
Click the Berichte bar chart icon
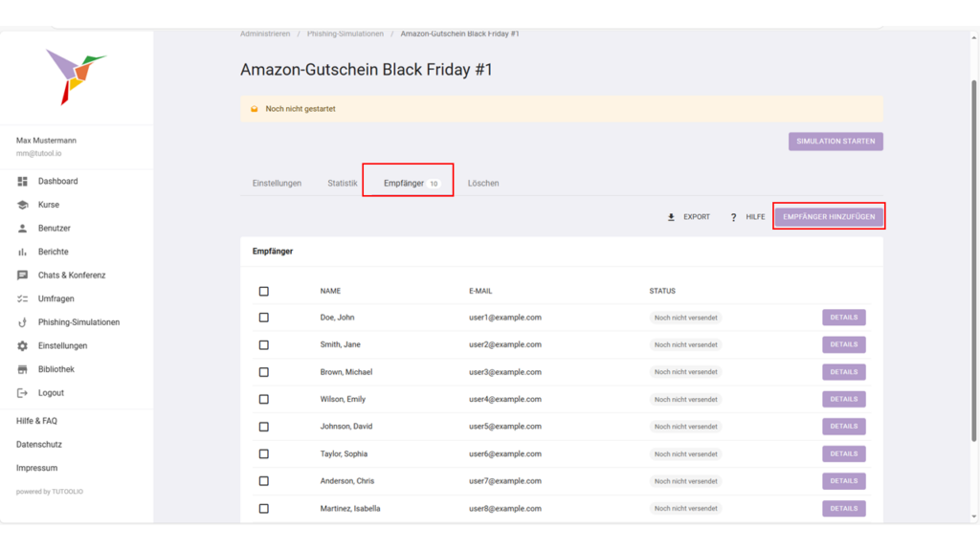[23, 252]
